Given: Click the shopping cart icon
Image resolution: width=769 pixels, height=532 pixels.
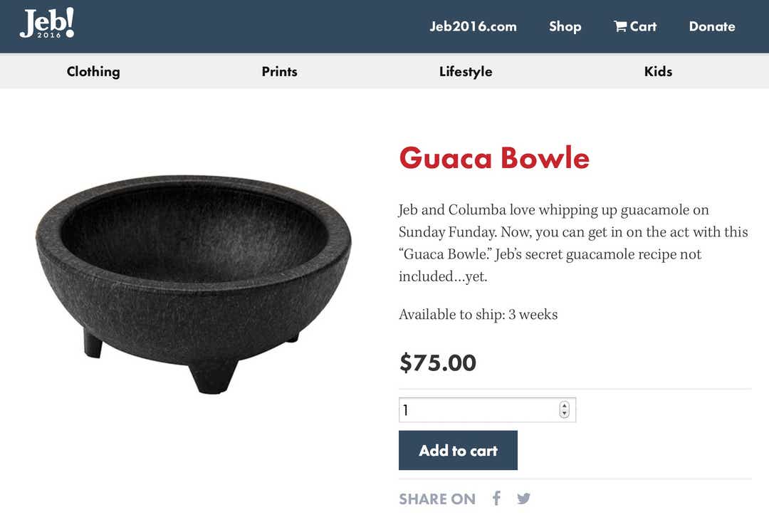Looking at the screenshot, I should [620, 26].
